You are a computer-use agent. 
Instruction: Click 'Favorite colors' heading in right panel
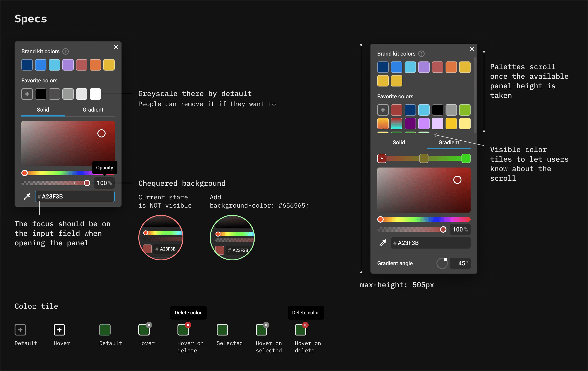pyautogui.click(x=395, y=97)
